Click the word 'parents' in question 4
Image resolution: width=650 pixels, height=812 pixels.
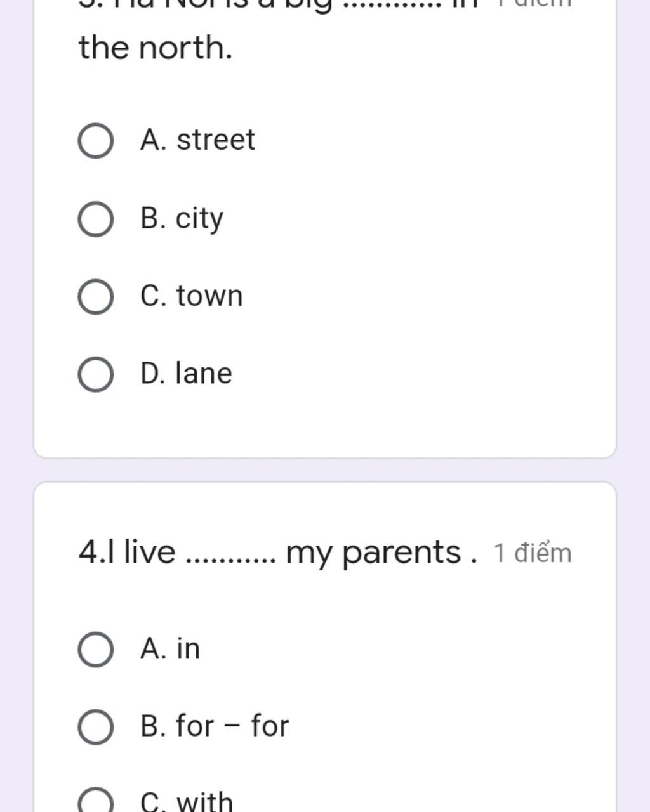pos(402,552)
